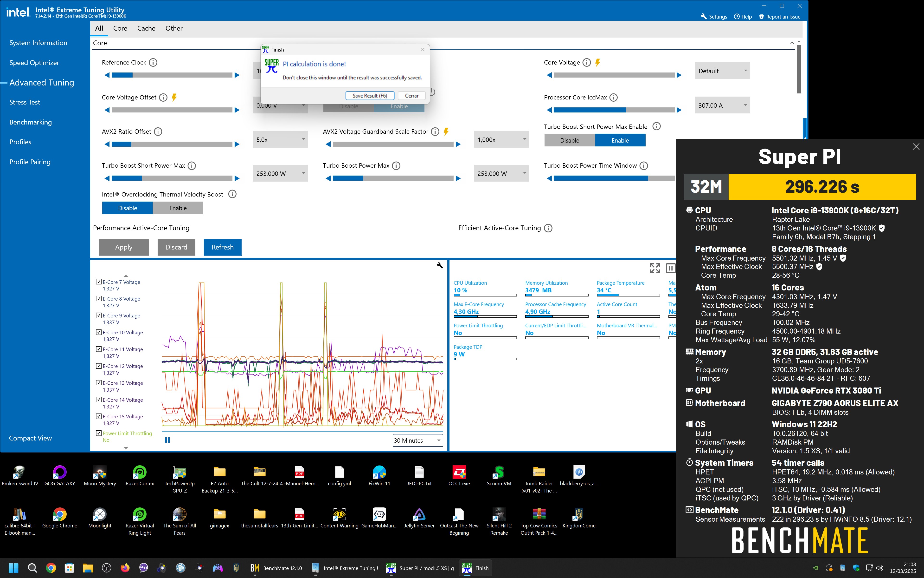Click the Processor Core IccMax info icon

coord(614,98)
